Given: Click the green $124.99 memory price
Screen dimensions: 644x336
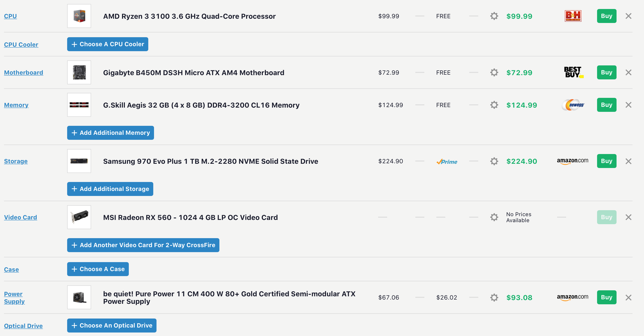Looking at the screenshot, I should coord(521,105).
